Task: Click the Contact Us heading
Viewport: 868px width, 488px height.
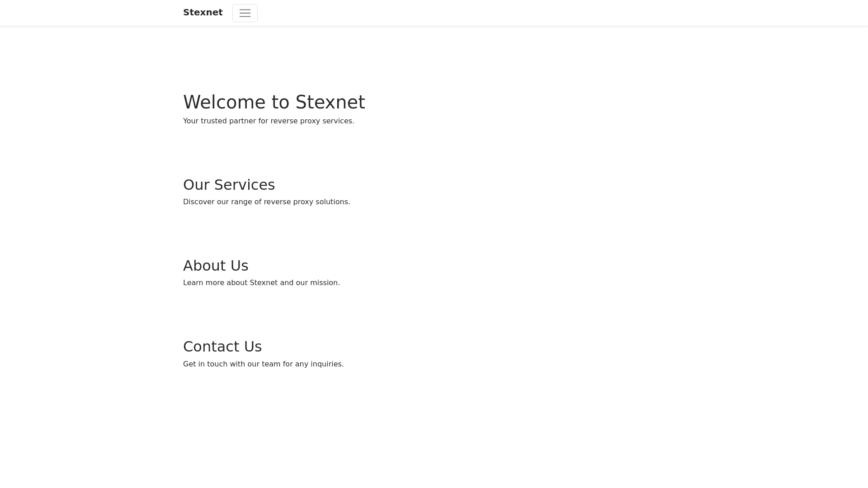Action: point(222,347)
